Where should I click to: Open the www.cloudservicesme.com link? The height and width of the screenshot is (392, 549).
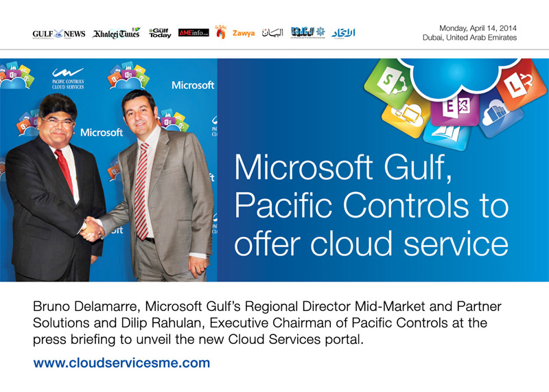(x=121, y=363)
